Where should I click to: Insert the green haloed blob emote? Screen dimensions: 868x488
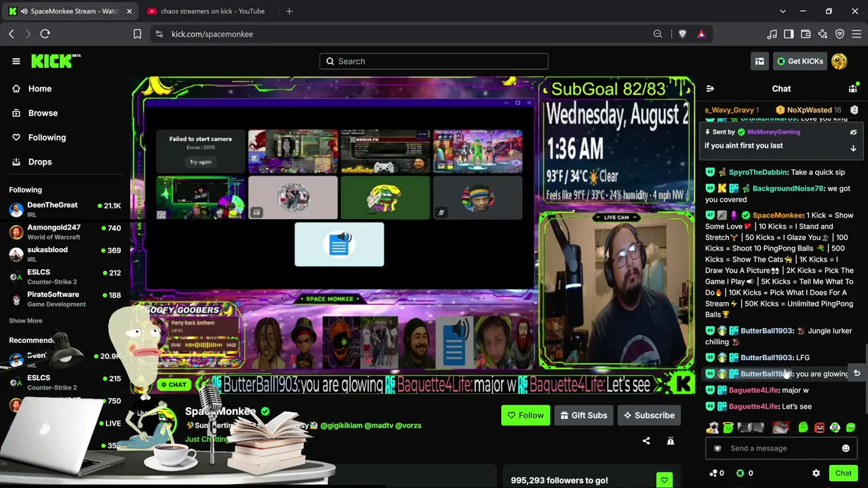click(x=728, y=427)
